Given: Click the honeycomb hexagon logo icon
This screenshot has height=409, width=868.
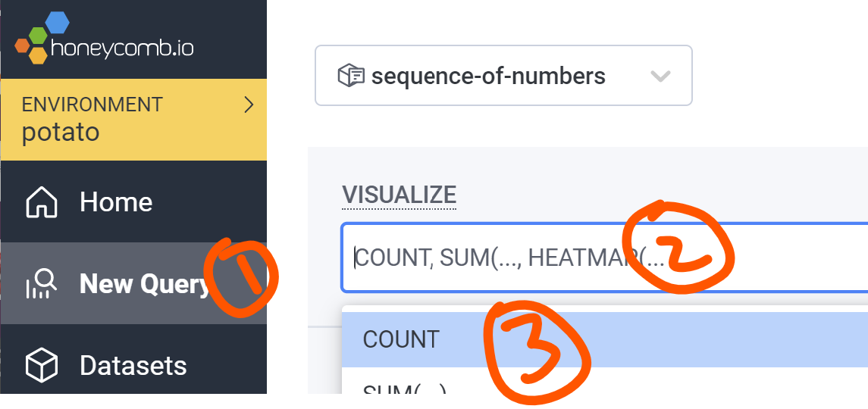Looking at the screenshot, I should 42,38.
